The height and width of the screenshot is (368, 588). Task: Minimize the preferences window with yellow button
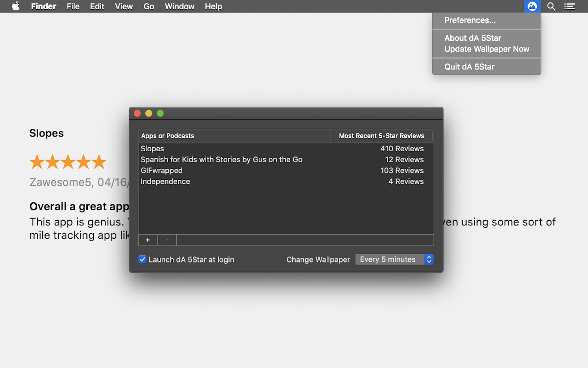tap(149, 113)
